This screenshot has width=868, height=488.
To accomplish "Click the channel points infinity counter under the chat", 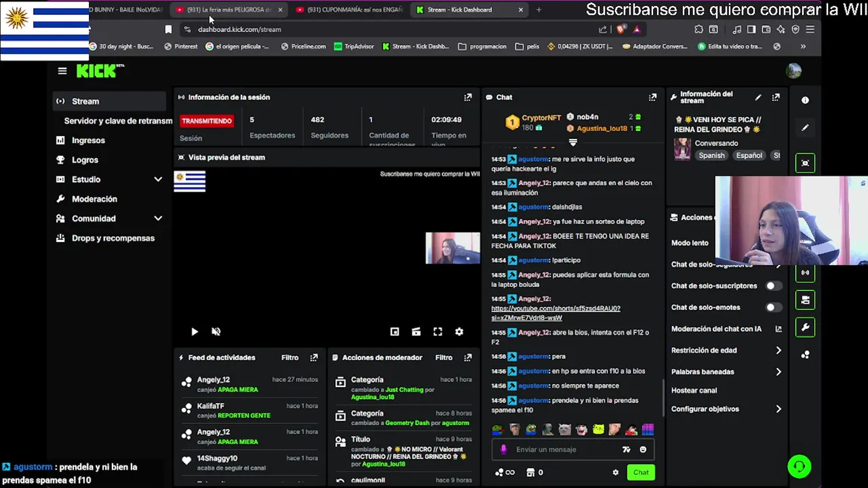I will point(505,472).
